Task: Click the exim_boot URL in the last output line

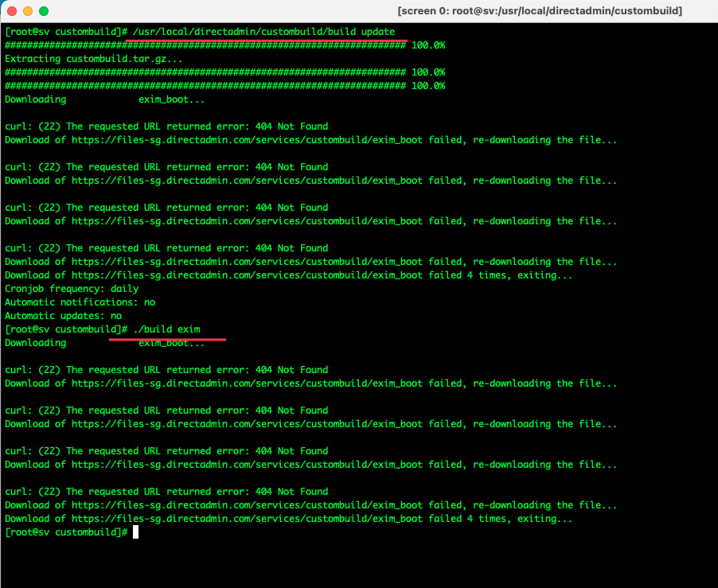Action: tap(247, 519)
